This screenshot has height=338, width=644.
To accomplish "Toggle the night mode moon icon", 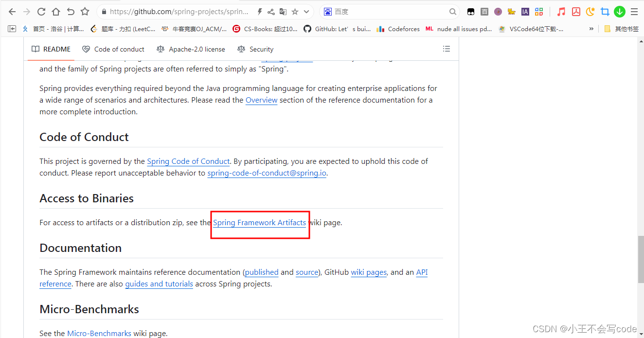I will coord(590,12).
